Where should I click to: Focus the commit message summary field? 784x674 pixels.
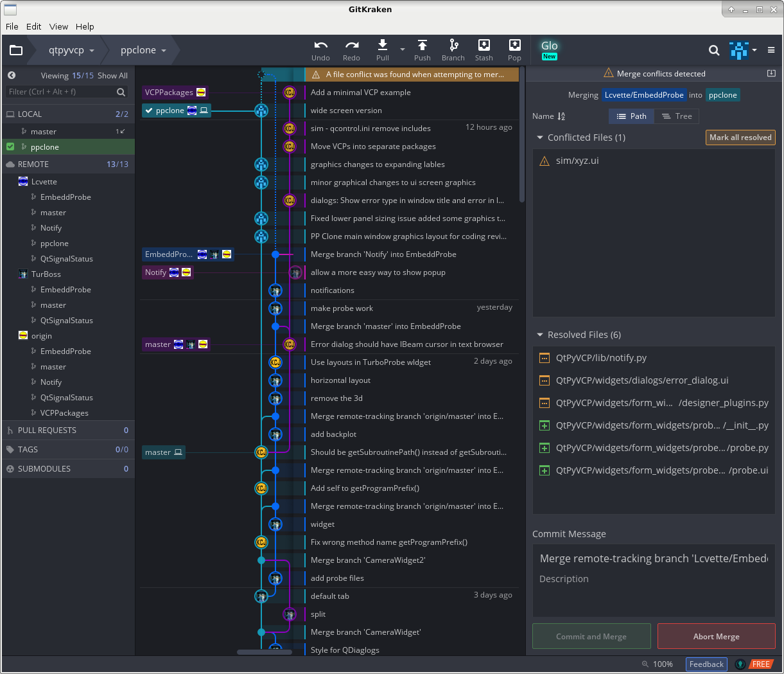[x=654, y=558]
